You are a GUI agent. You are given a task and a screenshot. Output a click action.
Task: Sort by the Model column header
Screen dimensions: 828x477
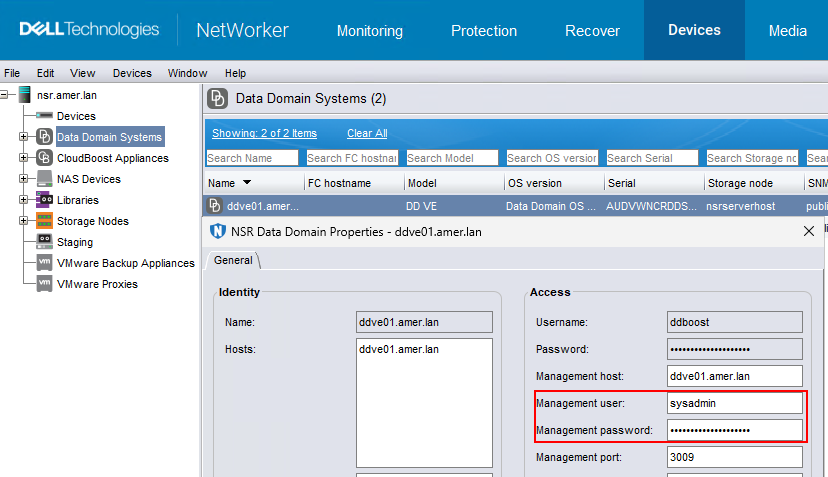click(454, 183)
